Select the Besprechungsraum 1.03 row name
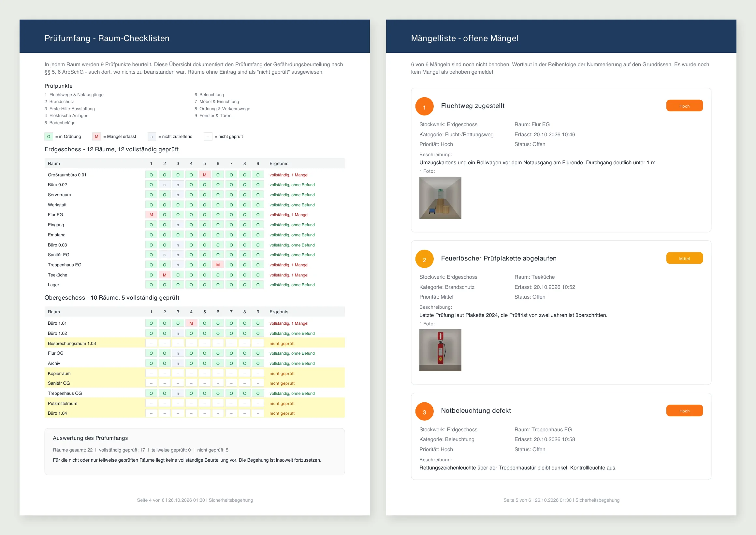This screenshot has height=535, width=756. tap(72, 343)
